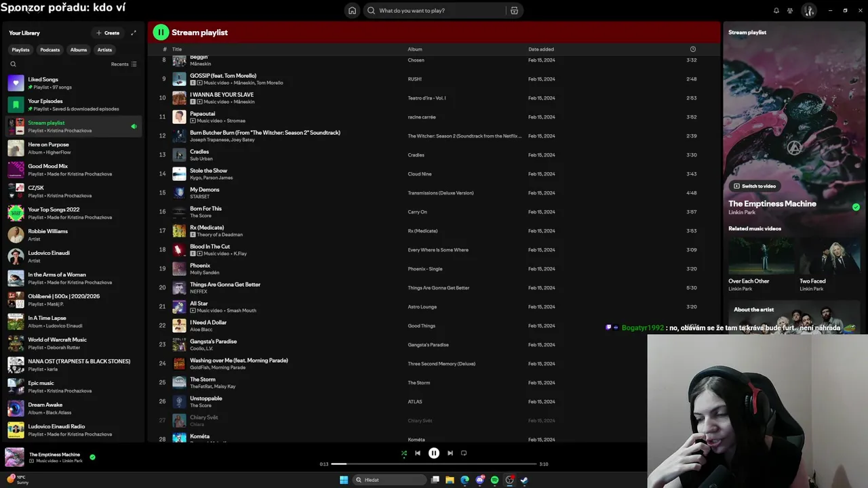Screen dimensions: 868x488
Task: Focus the 'What do you want to play?' search
Action: [434, 10]
